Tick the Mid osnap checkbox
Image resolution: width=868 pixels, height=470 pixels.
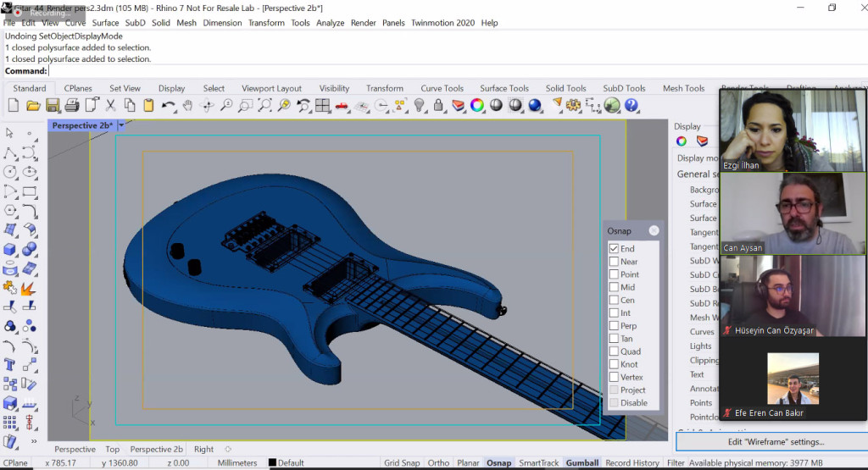[614, 287]
